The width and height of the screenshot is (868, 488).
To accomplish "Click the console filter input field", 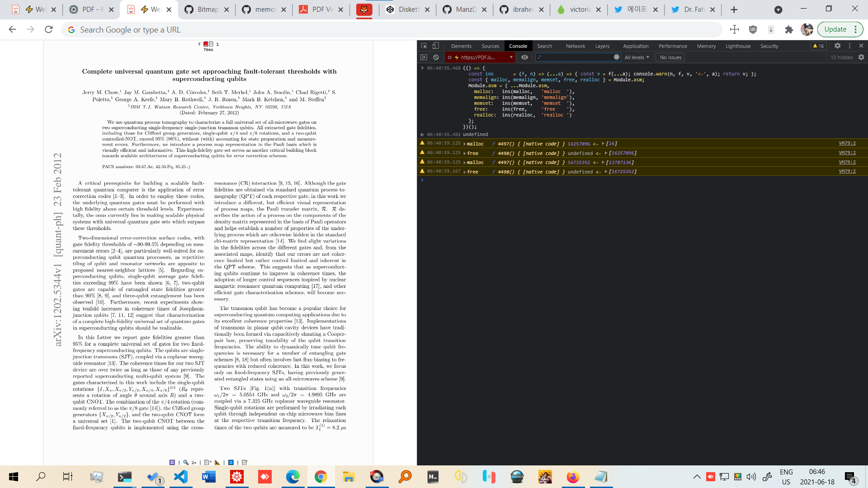I will 574,57.
